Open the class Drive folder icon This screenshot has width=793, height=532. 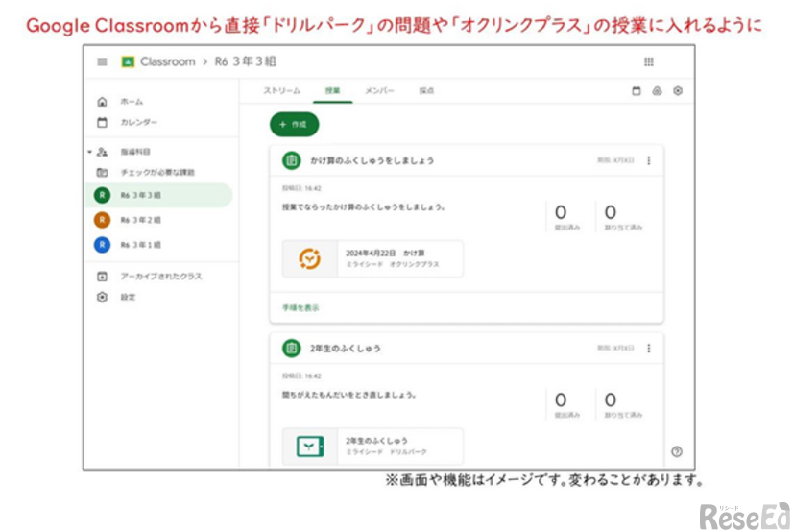[657, 91]
